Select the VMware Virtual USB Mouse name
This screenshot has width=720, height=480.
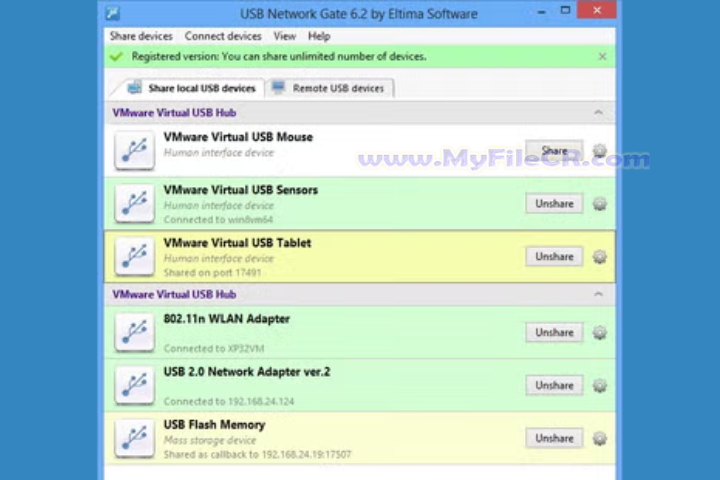point(238,137)
